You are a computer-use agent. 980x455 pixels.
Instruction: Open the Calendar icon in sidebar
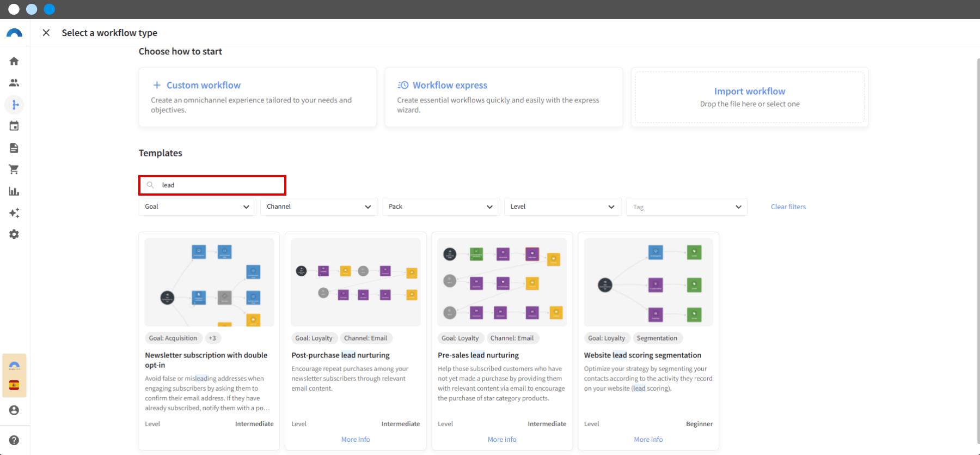[x=14, y=126]
